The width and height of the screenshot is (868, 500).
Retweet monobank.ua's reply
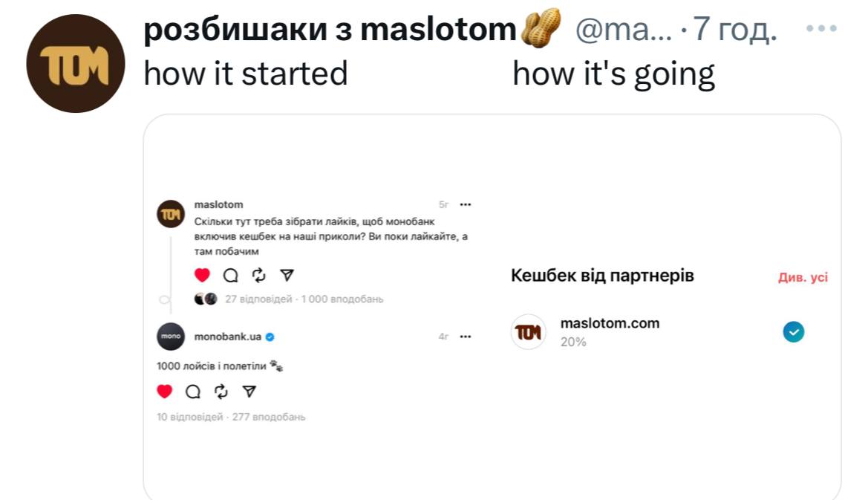(x=221, y=391)
